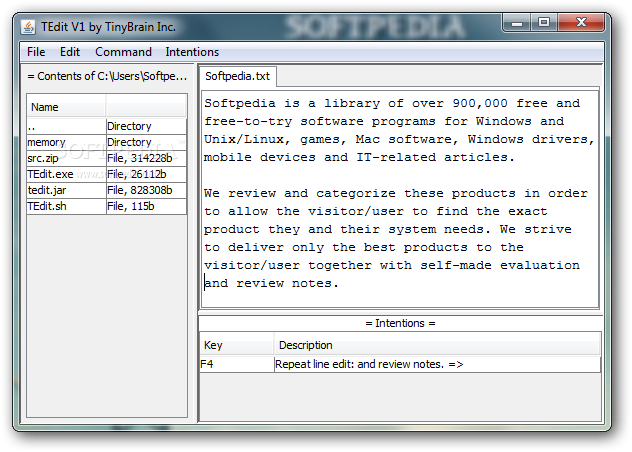Open the Edit menu
Viewport: 632px width, 452px height.
[70, 52]
